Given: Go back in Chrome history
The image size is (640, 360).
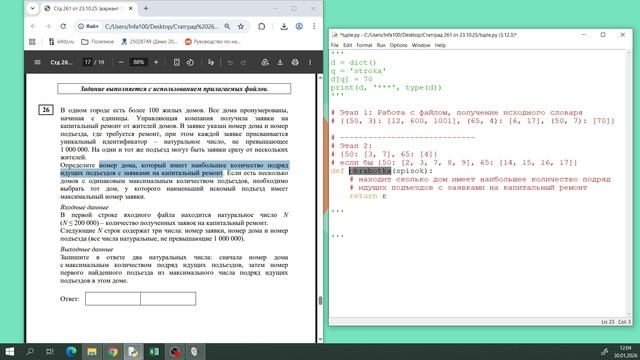Looking at the screenshot, I should coord(33,27).
